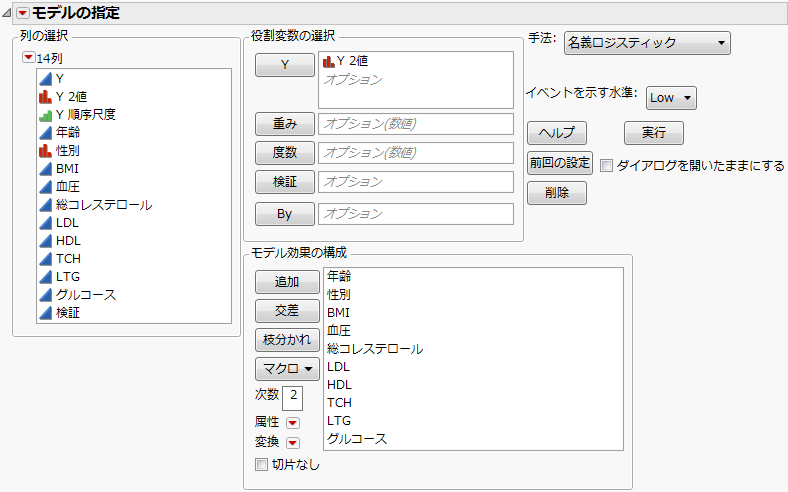Open the 属性 red triangle menu

pos(293,423)
